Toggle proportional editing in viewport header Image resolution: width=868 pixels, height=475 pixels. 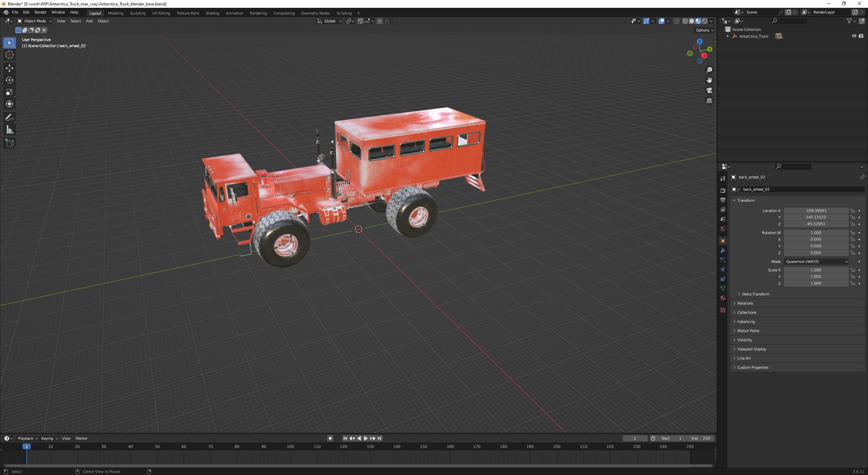[380, 21]
